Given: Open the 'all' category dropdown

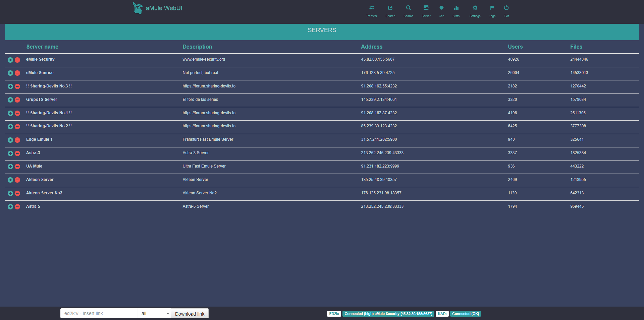Looking at the screenshot, I should [x=154, y=313].
